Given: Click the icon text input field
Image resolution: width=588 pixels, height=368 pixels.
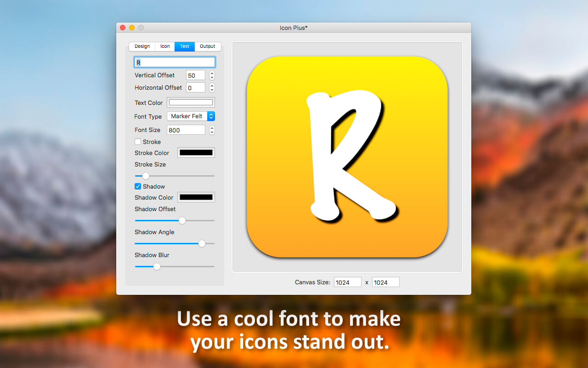Looking at the screenshot, I should pos(175,62).
